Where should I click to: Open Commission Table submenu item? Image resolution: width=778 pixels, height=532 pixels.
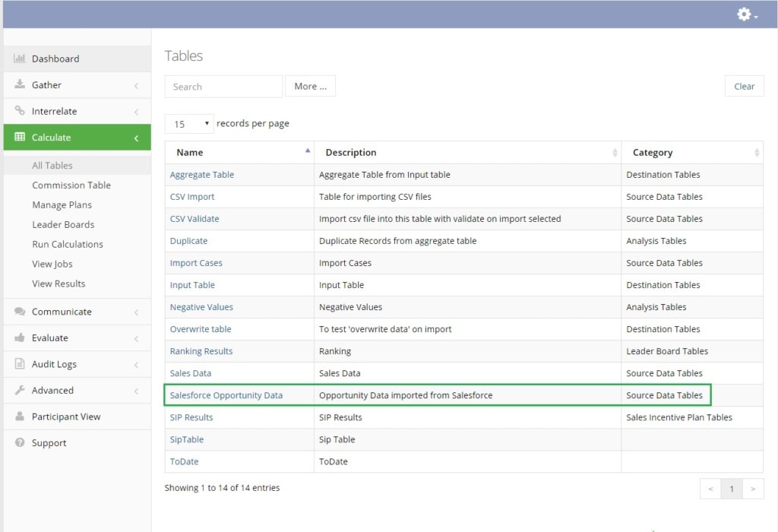click(x=71, y=185)
